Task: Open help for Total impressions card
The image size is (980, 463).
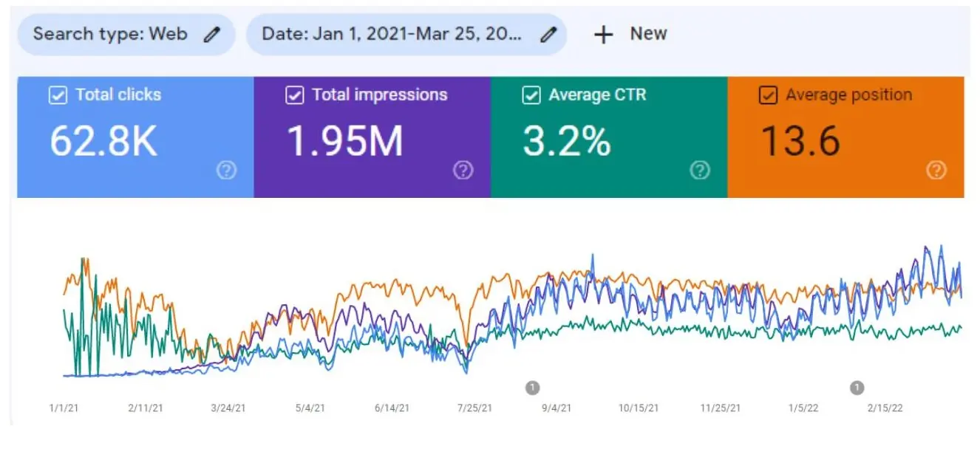Action: point(463,171)
